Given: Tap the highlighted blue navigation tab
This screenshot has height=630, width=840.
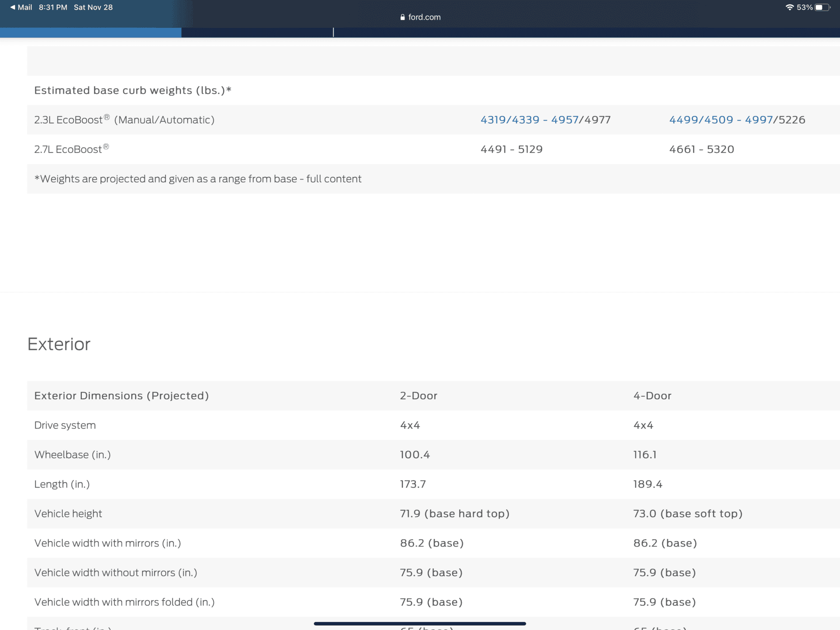Looking at the screenshot, I should [x=91, y=33].
